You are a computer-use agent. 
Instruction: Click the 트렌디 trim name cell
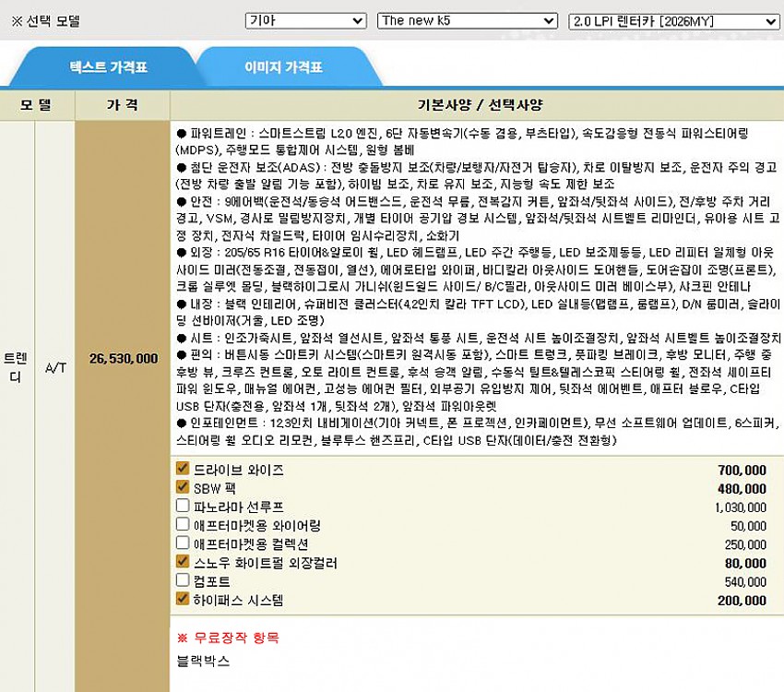point(16,366)
